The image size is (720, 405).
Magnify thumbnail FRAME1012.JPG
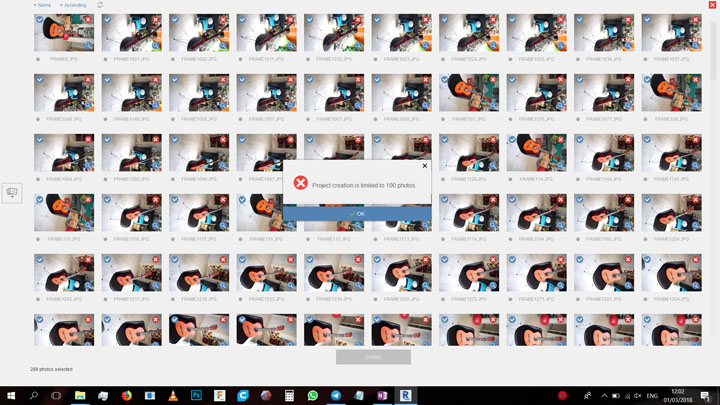point(358,45)
